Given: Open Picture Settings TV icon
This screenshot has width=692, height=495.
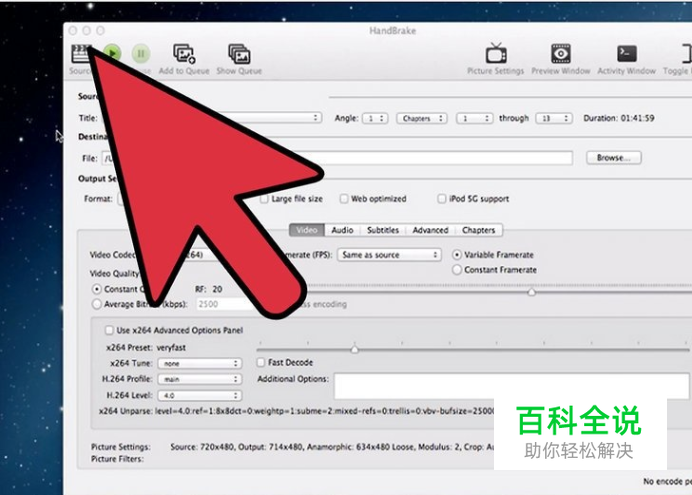Looking at the screenshot, I should tap(496, 53).
